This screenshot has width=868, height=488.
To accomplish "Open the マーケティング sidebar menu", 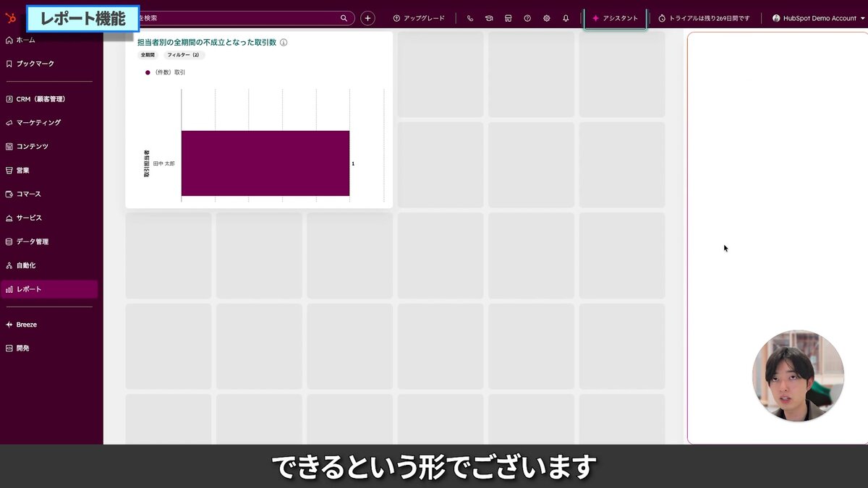I will pyautogui.click(x=39, y=122).
